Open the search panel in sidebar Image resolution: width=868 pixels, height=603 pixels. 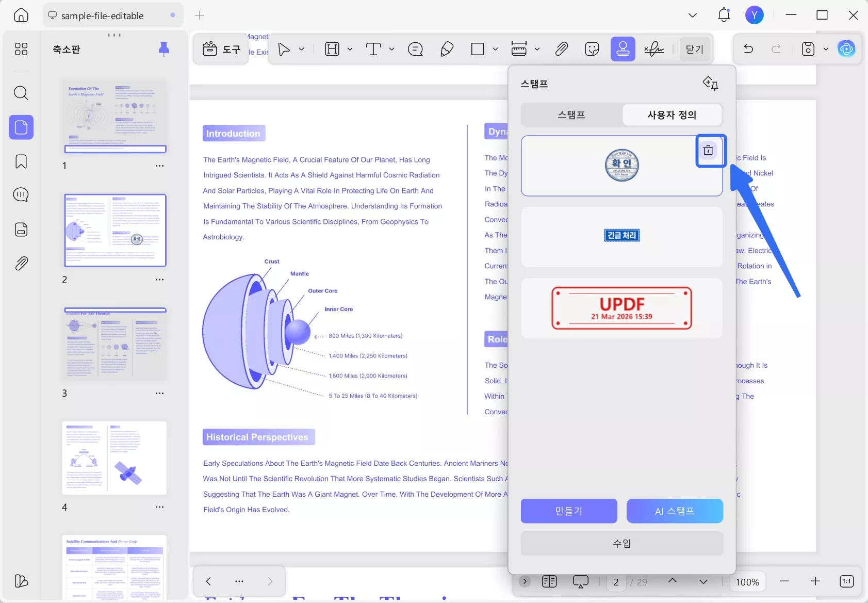tap(21, 93)
